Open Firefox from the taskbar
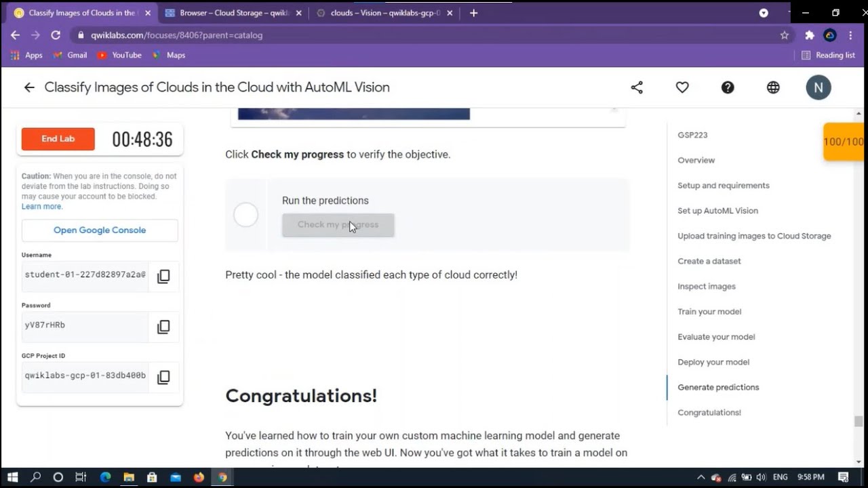 coord(199,477)
